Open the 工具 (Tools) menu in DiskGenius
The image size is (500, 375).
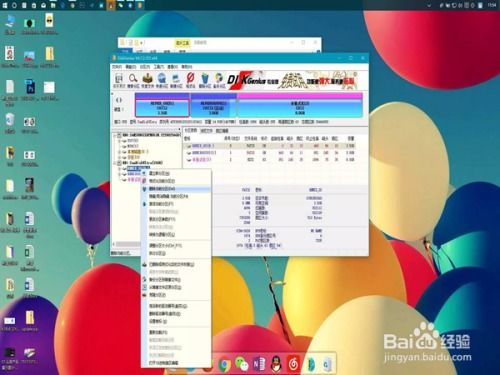click(x=159, y=67)
